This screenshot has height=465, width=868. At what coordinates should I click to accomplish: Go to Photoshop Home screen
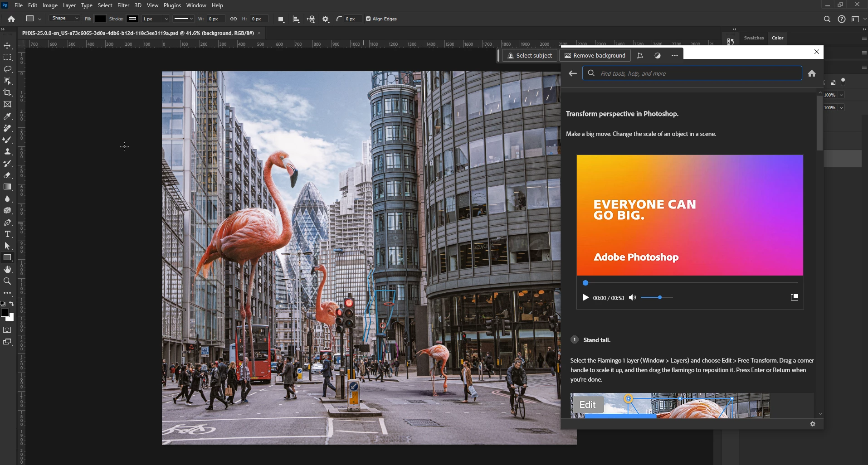click(x=11, y=19)
